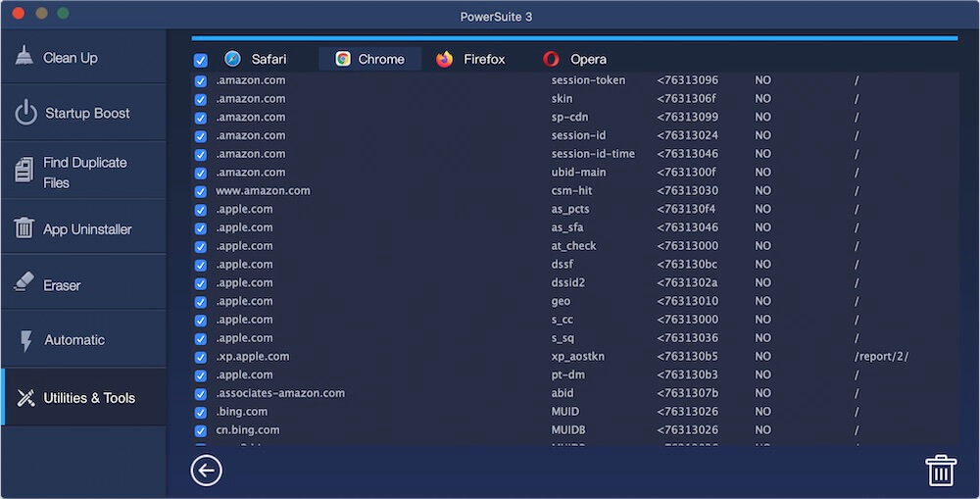Click the App Uninstaller trash icon

tap(24, 227)
